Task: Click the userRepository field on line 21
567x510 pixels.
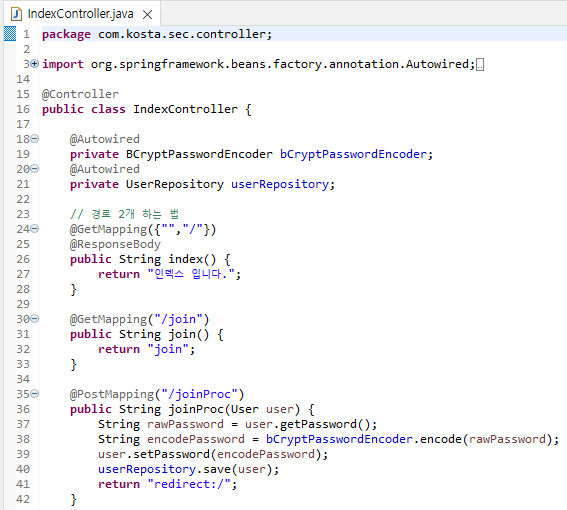Action: pyautogui.click(x=280, y=184)
